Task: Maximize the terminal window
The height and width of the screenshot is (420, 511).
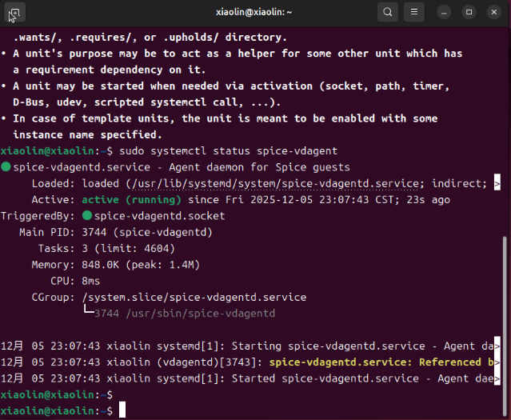Action: 469,12
